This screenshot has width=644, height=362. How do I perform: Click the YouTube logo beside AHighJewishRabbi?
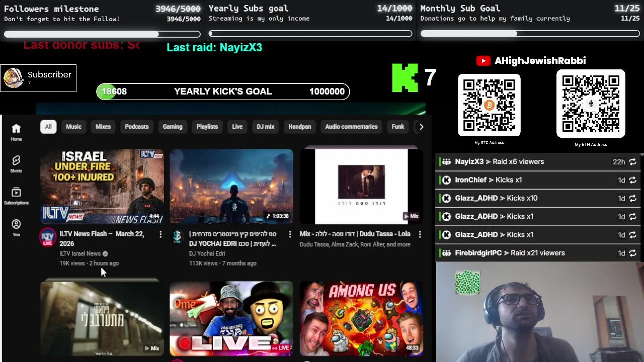(x=483, y=61)
